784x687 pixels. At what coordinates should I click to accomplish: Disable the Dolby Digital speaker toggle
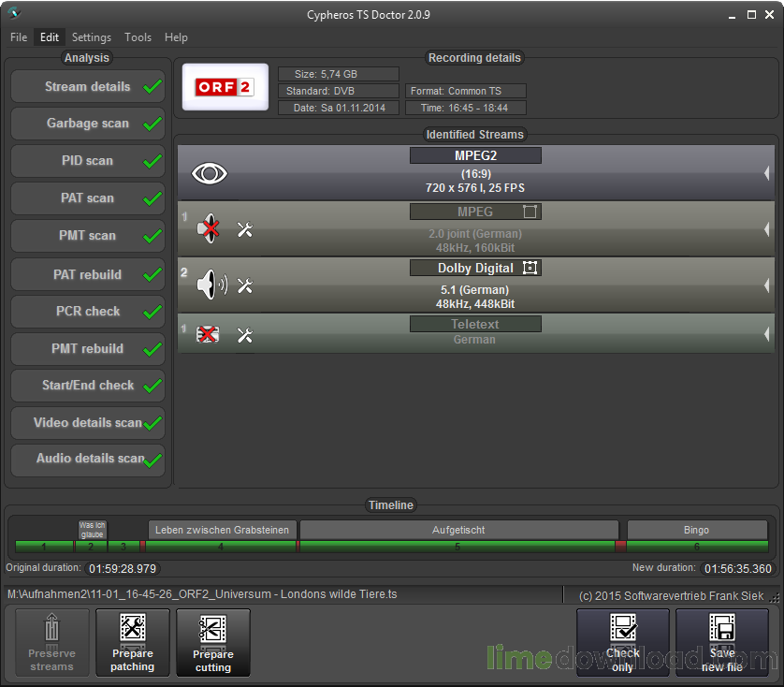211,286
